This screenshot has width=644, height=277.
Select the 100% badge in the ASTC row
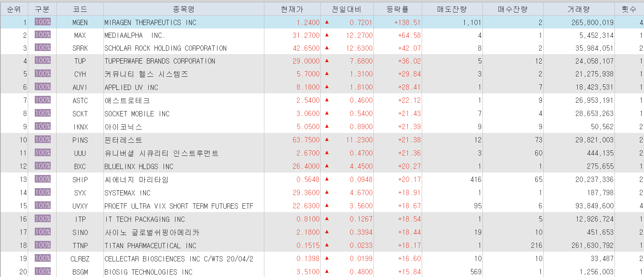click(x=43, y=100)
